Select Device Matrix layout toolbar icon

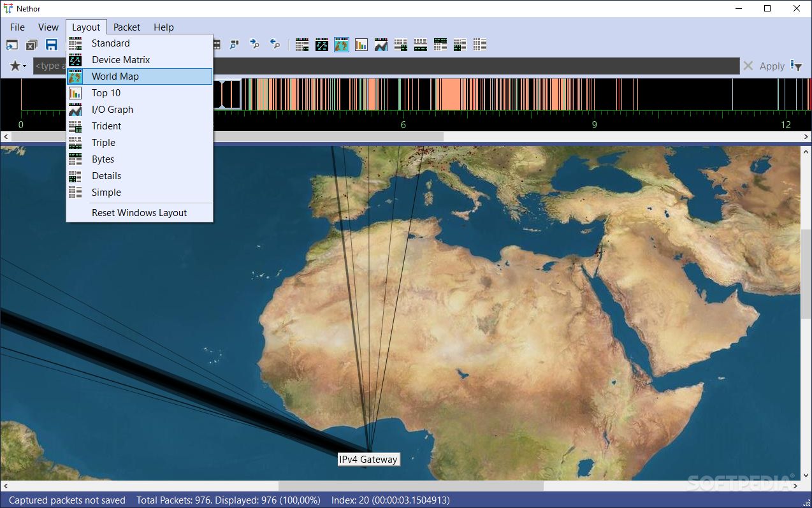pos(322,45)
